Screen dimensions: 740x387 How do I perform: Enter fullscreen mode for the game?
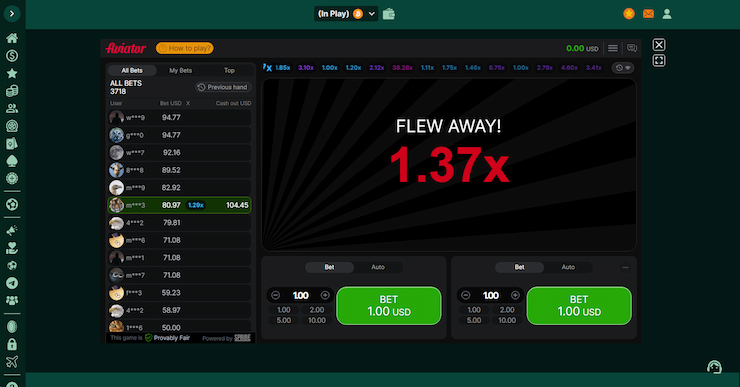(659, 61)
